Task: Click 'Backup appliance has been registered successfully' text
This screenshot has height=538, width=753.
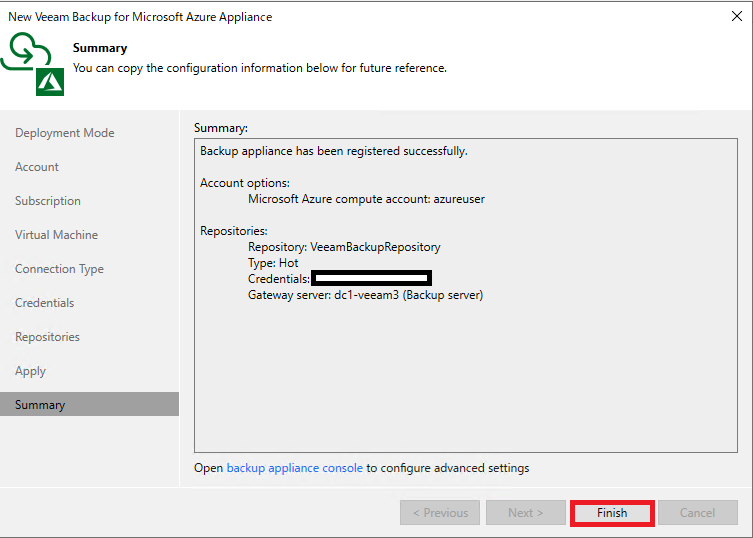Action: point(333,151)
